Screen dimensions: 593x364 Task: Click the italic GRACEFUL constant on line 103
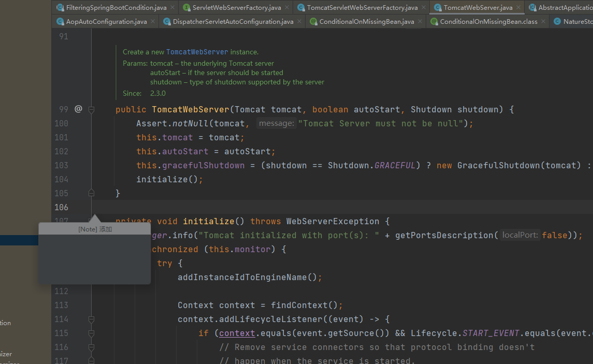[x=395, y=166]
